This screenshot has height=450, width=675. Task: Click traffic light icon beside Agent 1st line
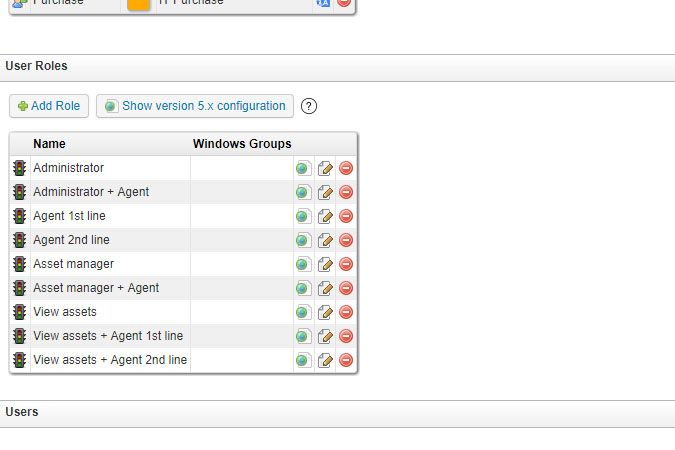point(19,216)
